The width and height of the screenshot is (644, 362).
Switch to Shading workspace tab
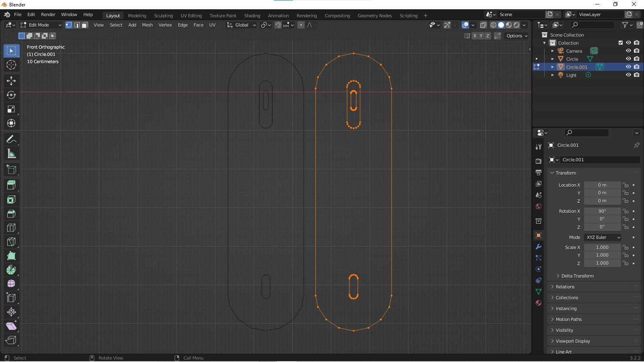click(252, 16)
